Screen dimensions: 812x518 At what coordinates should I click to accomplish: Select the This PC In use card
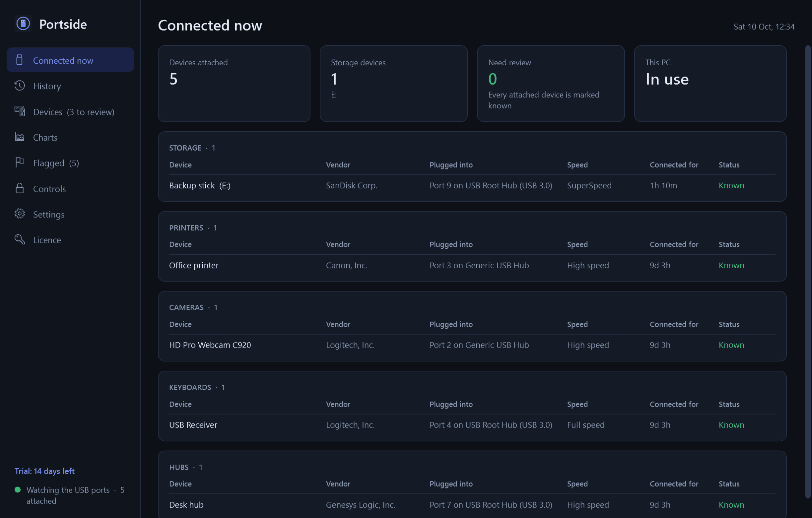tap(710, 84)
